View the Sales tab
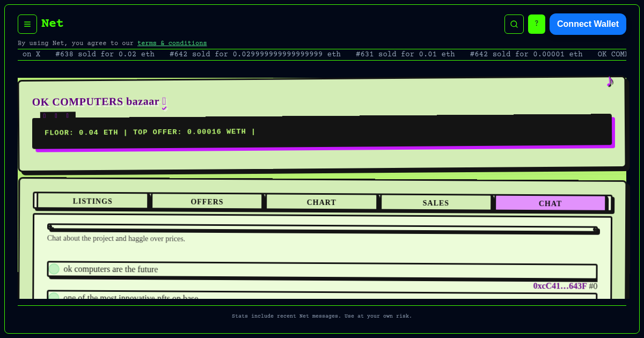 click(x=435, y=203)
